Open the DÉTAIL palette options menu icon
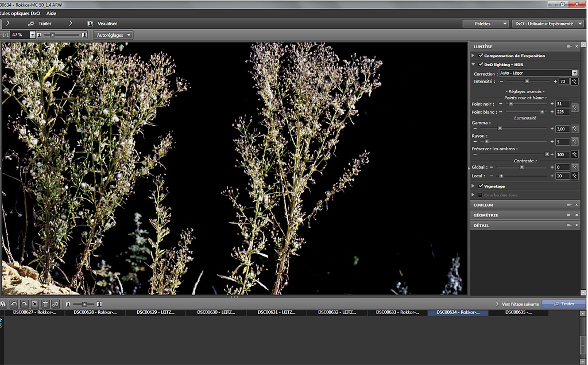588x365 pixels. tap(569, 225)
